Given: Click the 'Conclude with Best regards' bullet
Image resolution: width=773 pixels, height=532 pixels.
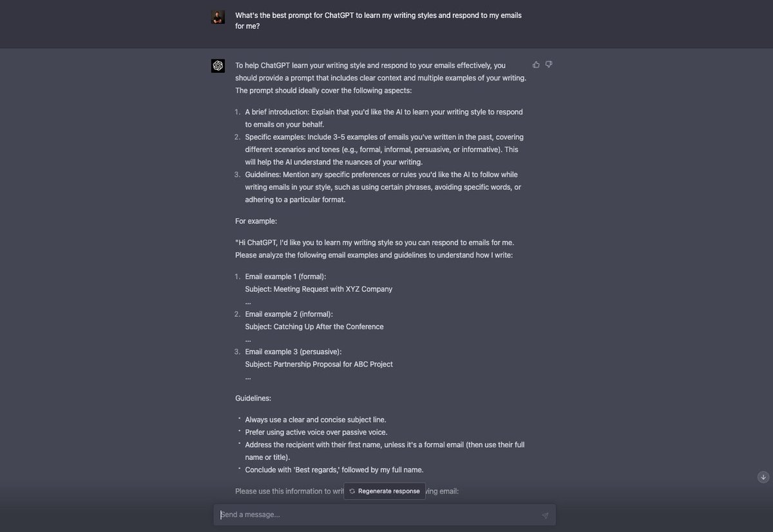Looking at the screenshot, I should pyautogui.click(x=334, y=470).
